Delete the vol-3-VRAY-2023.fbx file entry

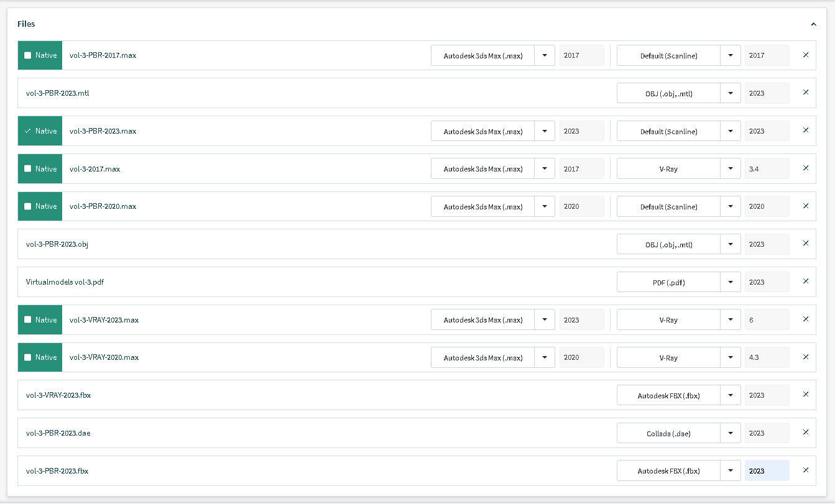[x=806, y=395]
